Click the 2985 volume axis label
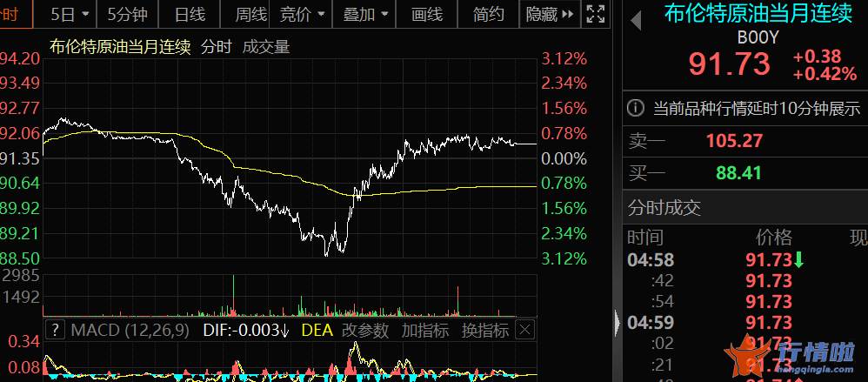Screen dimensions: 868x382 click(21, 275)
